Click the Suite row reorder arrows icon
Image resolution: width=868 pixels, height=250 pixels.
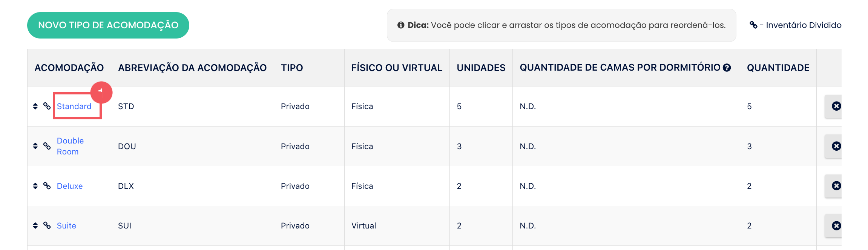tap(35, 225)
